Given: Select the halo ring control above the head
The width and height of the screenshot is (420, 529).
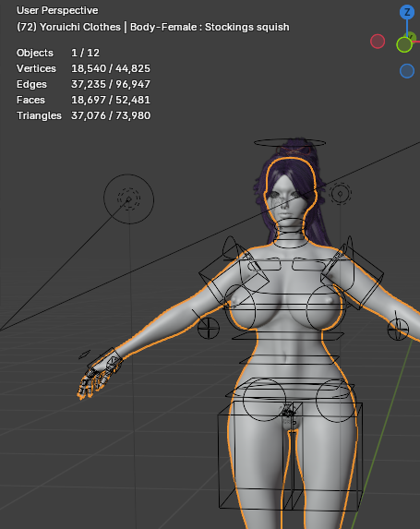Looking at the screenshot, I should point(290,143).
